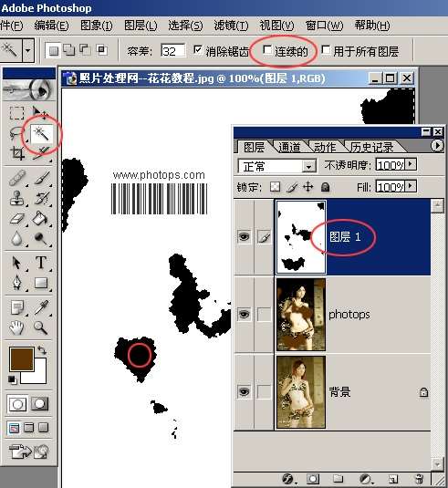Select the Zoom magnifier tool
448x488 pixels.
click(41, 327)
